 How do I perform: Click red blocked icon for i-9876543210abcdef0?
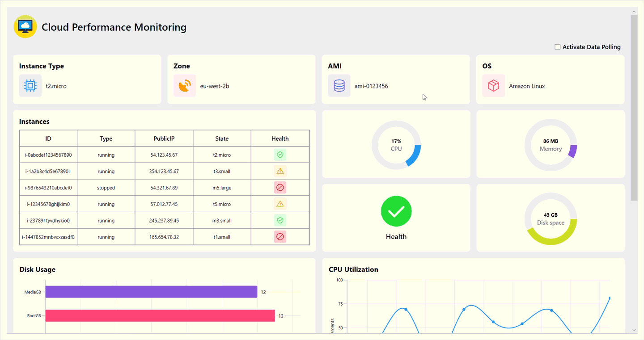(280, 188)
